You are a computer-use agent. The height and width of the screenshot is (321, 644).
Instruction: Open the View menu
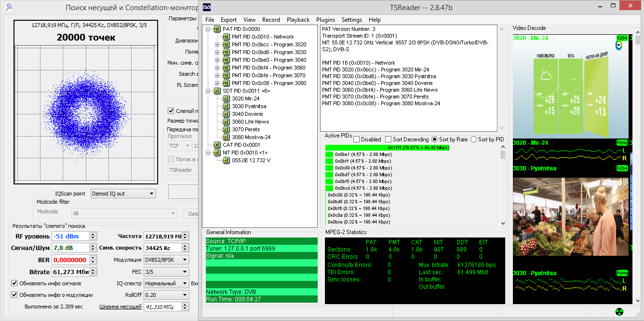click(x=250, y=20)
